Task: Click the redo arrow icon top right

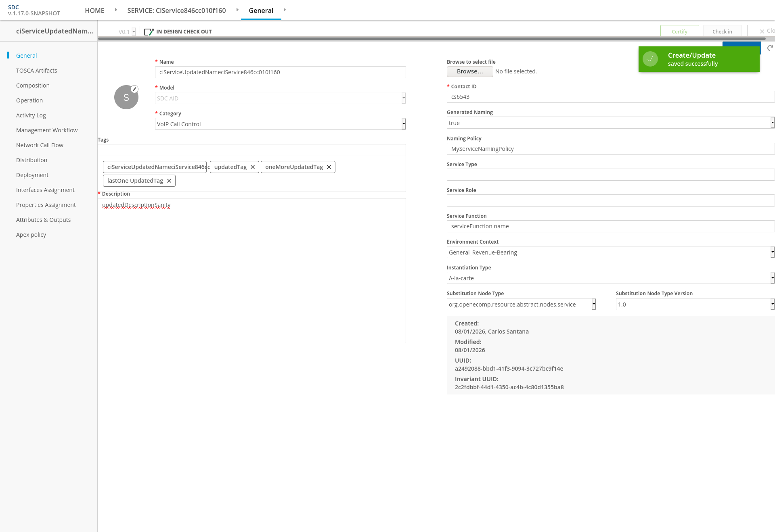Action: (x=770, y=48)
